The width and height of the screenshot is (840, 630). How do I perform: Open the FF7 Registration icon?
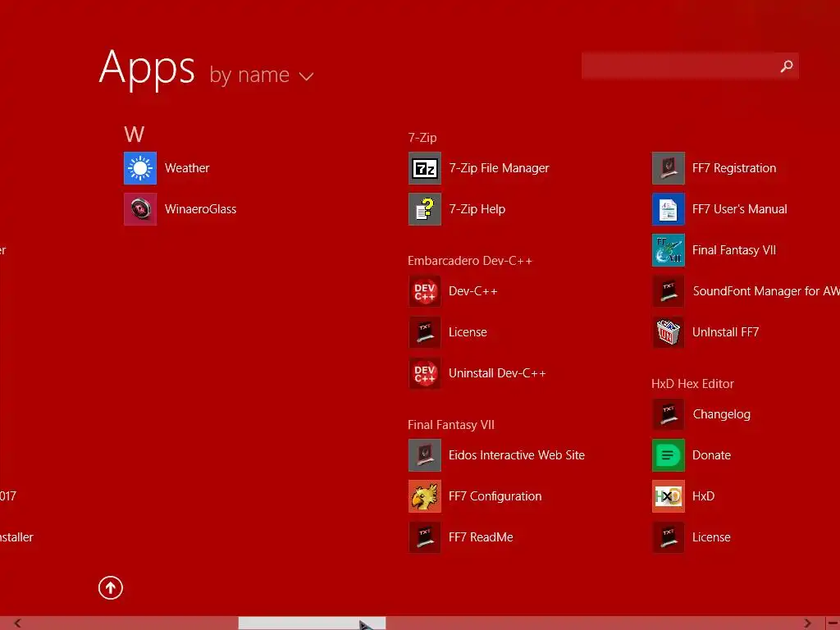669,168
